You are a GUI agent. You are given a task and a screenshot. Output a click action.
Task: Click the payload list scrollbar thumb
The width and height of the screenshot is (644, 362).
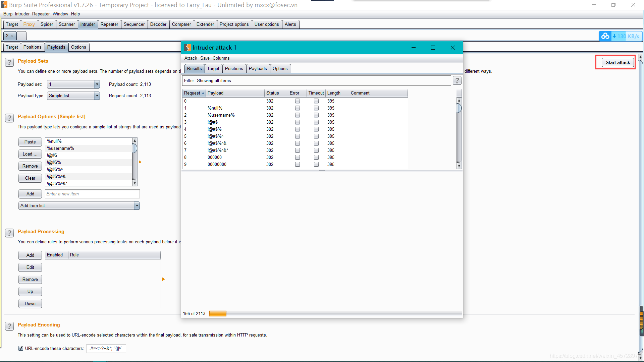135,148
